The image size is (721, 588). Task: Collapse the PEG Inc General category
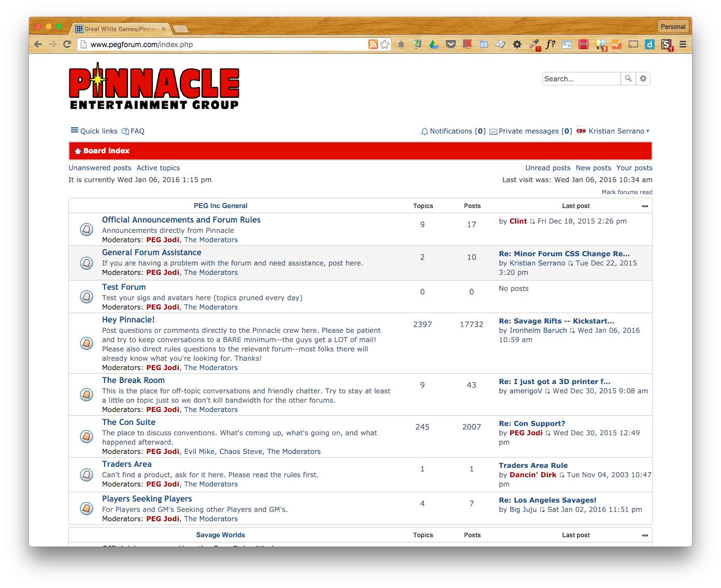[x=645, y=205]
